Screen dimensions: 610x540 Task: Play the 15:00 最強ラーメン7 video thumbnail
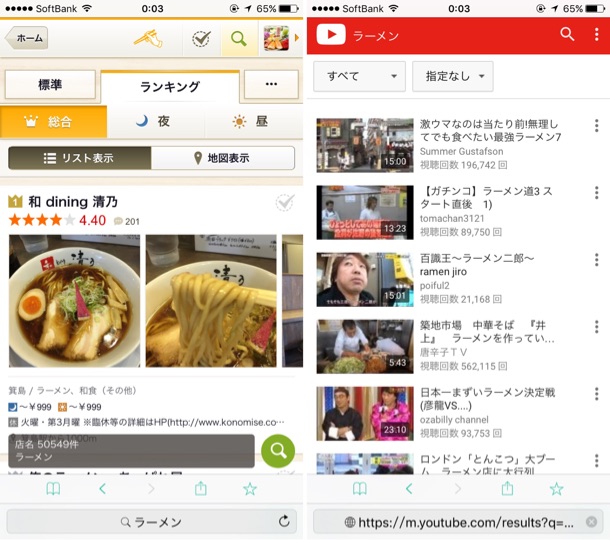(x=365, y=145)
